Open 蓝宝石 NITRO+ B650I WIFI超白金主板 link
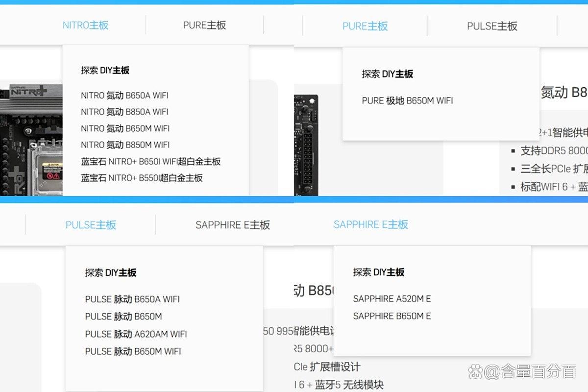The image size is (588, 392). click(150, 161)
